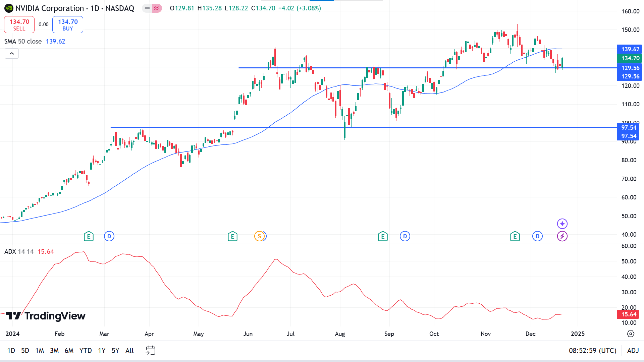Collapse the indicator legend chevron
644x362 pixels.
(x=12, y=53)
